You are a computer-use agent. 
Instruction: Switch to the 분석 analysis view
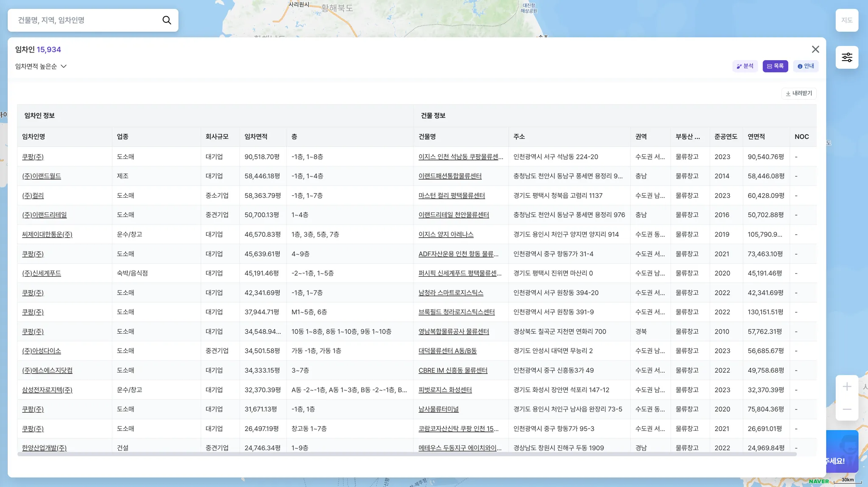point(745,66)
